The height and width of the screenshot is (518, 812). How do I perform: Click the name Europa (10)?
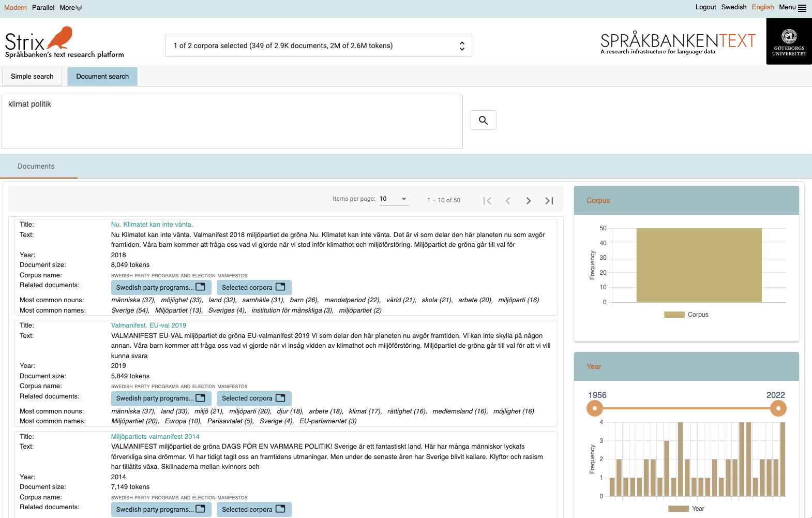pyautogui.click(x=183, y=421)
